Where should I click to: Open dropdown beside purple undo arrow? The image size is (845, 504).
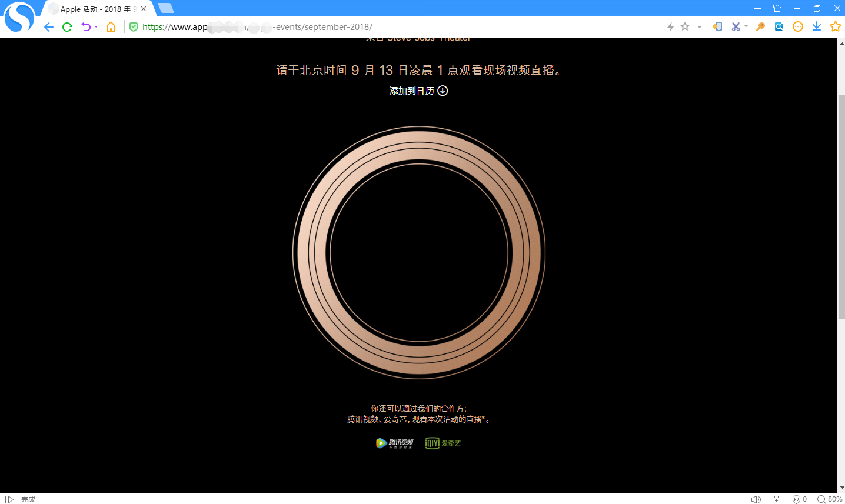point(96,27)
